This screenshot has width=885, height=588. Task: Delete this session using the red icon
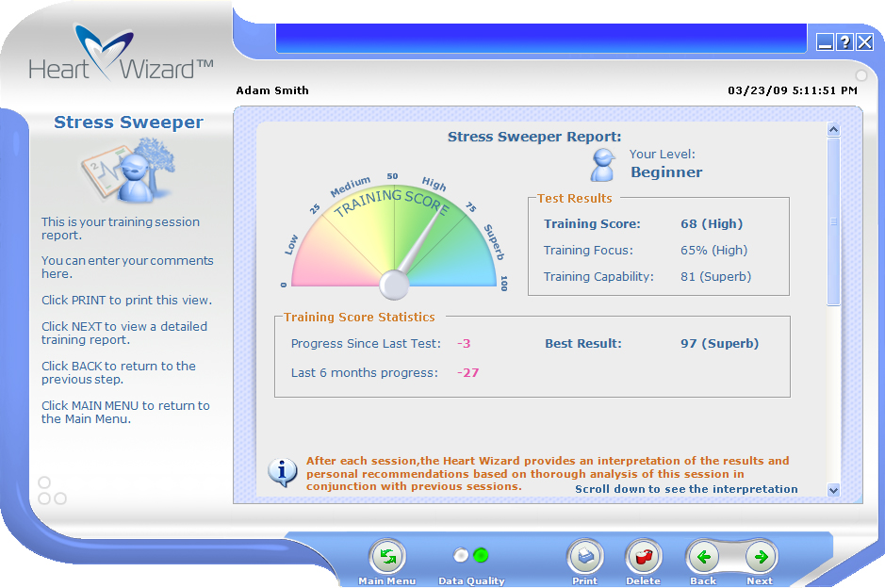(643, 558)
